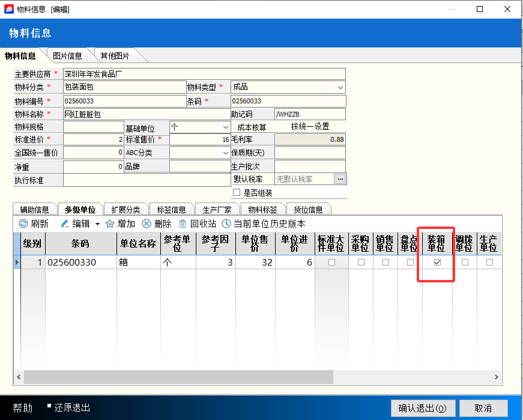The height and width of the screenshot is (420, 523).
Task: Toggle 销售单位 checkbox for 箱 row
Action: 385,263
